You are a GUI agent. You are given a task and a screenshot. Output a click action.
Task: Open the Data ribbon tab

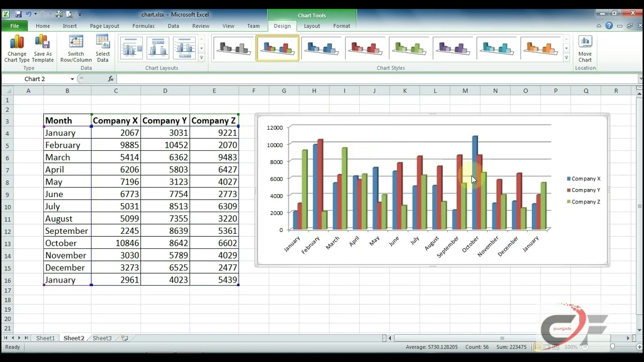pos(174,26)
